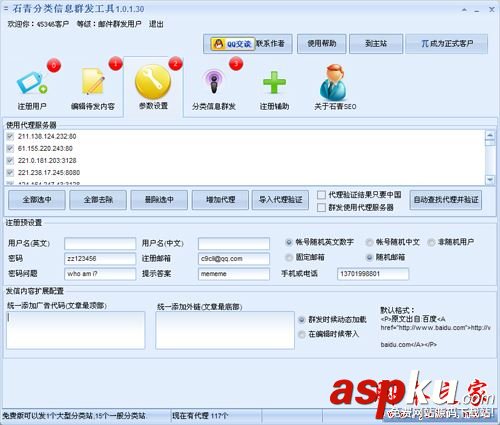Screen dimensions: 500x425
Task: Click the 用户名(英文) input field
Action: pyautogui.click(x=100, y=244)
